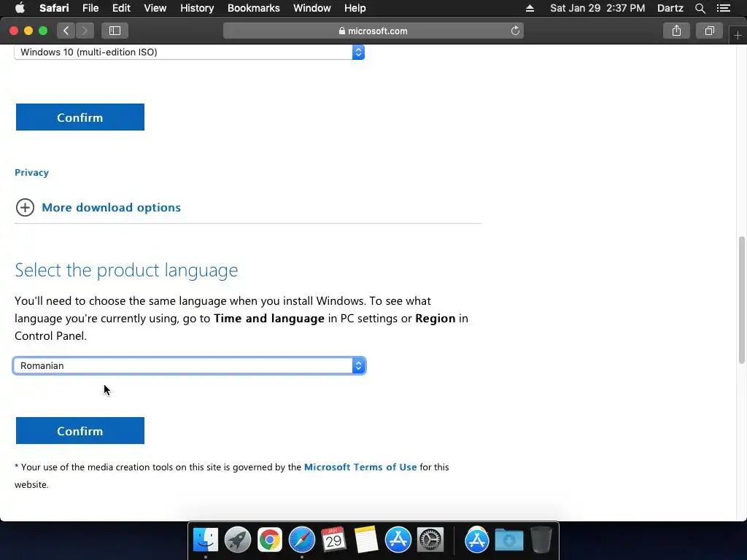Click the page vertical scrollbar
Image resolution: width=747 pixels, height=560 pixels.
741,300
